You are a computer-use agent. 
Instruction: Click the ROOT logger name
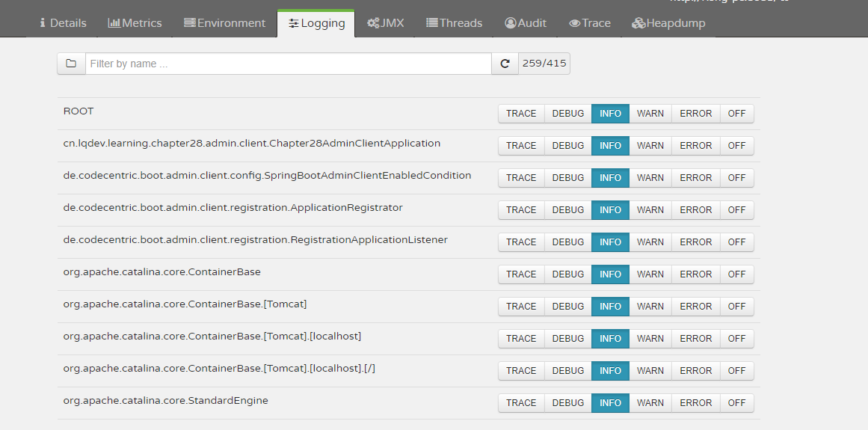(79, 111)
